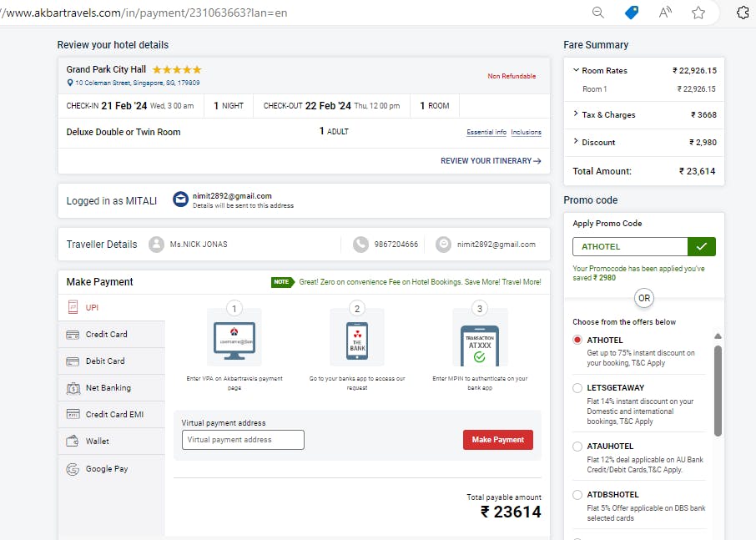Image resolution: width=756 pixels, height=540 pixels.
Task: Click the Wallet icon in payment methods
Action: [73, 441]
